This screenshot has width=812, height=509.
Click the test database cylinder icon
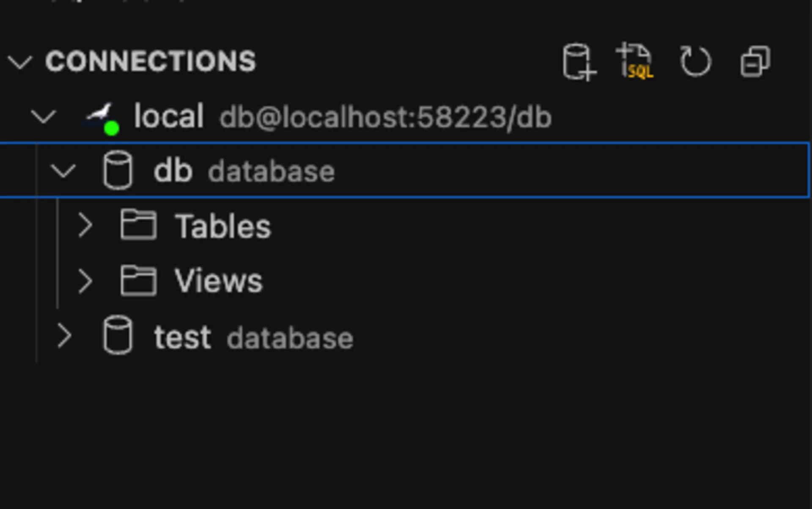118,336
